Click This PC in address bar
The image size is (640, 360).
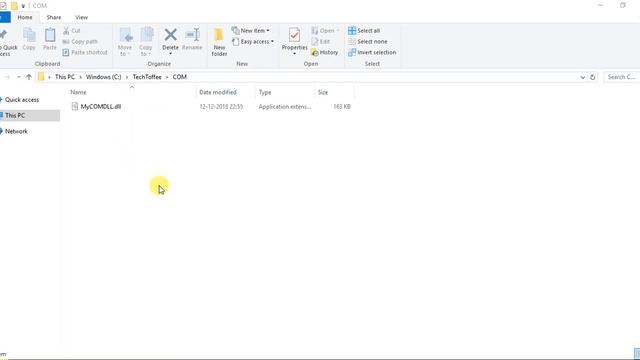[65, 77]
